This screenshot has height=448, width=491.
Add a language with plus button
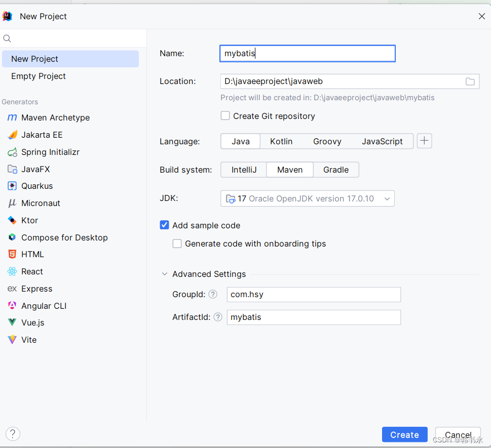[x=424, y=141]
